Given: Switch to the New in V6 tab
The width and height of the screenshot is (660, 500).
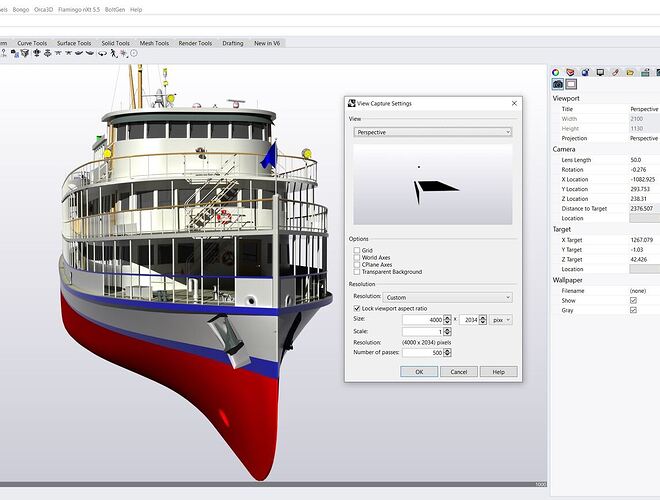Looking at the screenshot, I should click(267, 43).
